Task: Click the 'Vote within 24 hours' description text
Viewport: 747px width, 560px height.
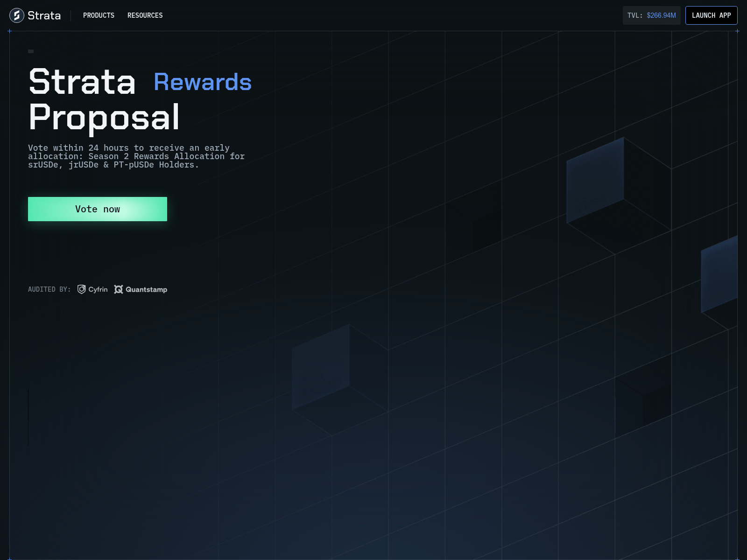Action: [136, 156]
